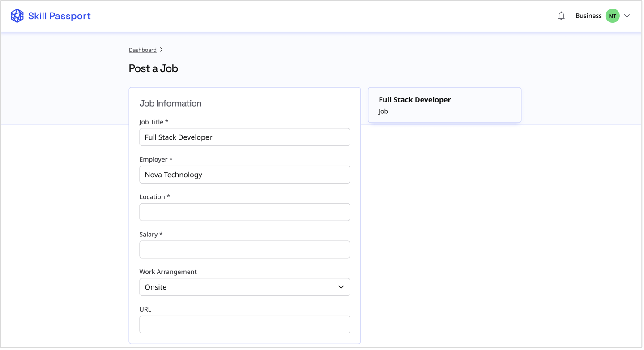
Task: Focus the Job Title field
Action: point(244,137)
